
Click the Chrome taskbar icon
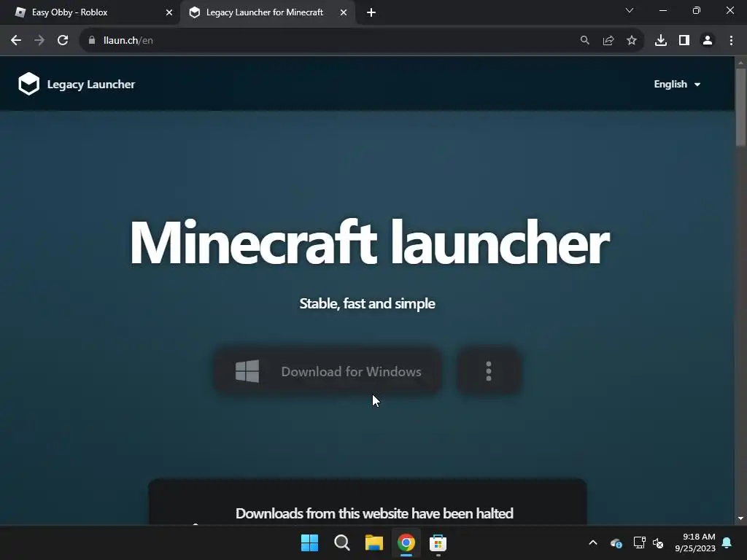[x=406, y=542]
